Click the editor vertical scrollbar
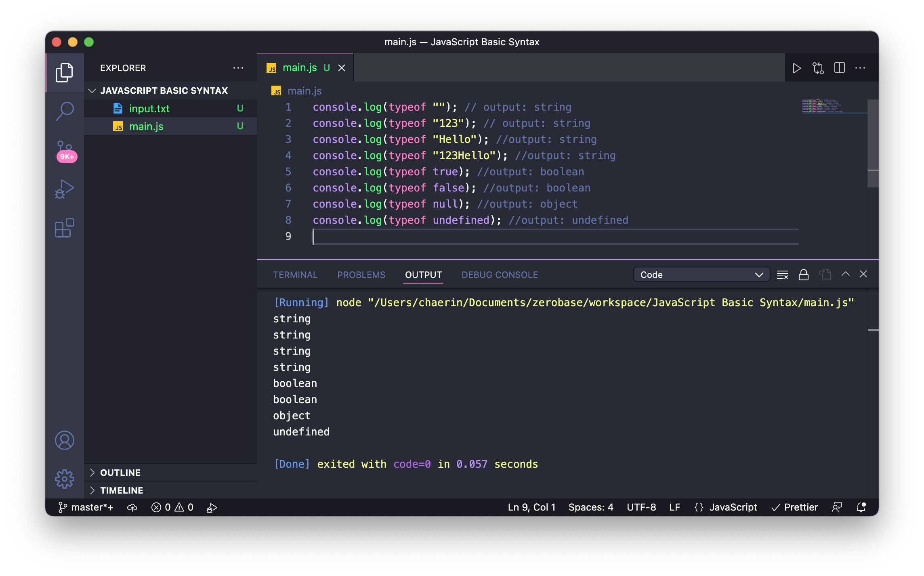This screenshot has width=924, height=576. (x=873, y=143)
